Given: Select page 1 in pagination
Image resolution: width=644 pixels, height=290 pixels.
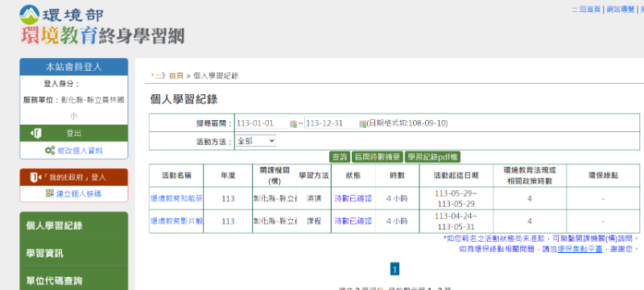Looking at the screenshot, I should [x=394, y=270].
